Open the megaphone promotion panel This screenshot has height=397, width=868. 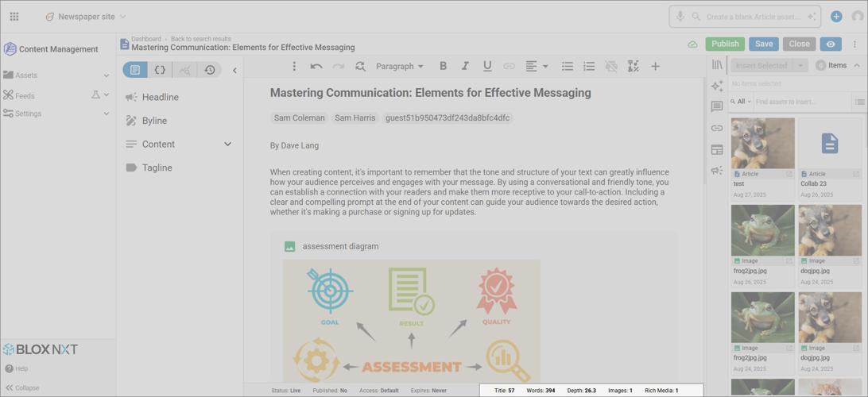click(x=717, y=170)
